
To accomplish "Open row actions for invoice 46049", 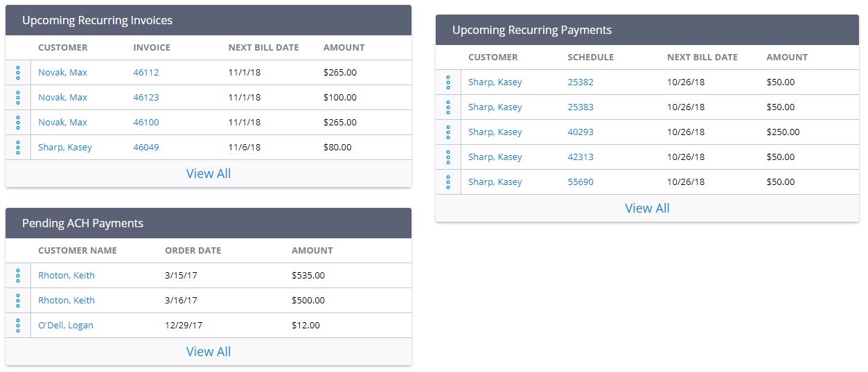I will pos(18,148).
